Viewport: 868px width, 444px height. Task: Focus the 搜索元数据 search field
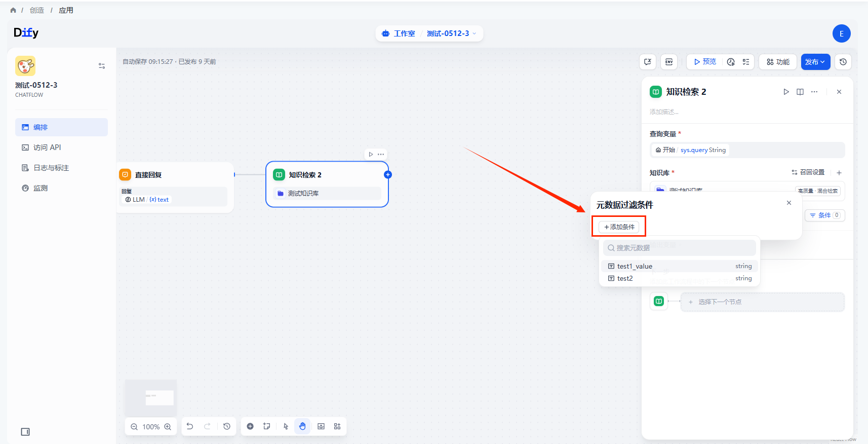coord(680,248)
